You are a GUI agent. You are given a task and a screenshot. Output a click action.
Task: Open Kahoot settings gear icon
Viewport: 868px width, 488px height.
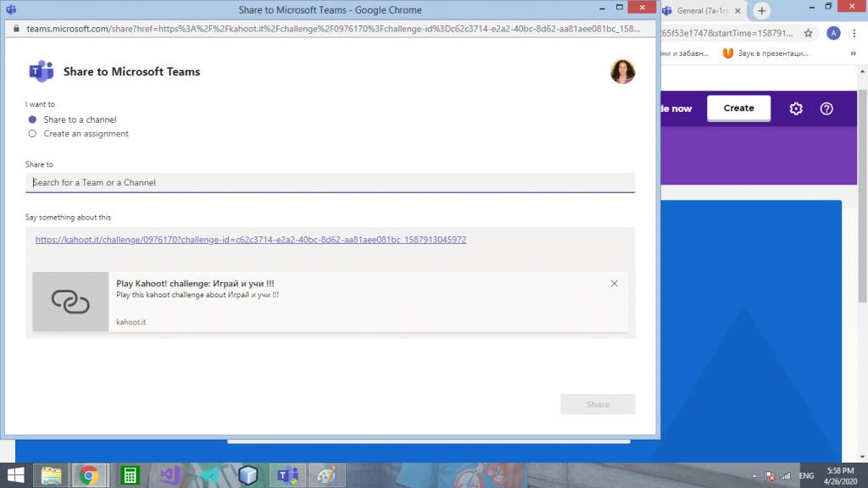point(796,108)
